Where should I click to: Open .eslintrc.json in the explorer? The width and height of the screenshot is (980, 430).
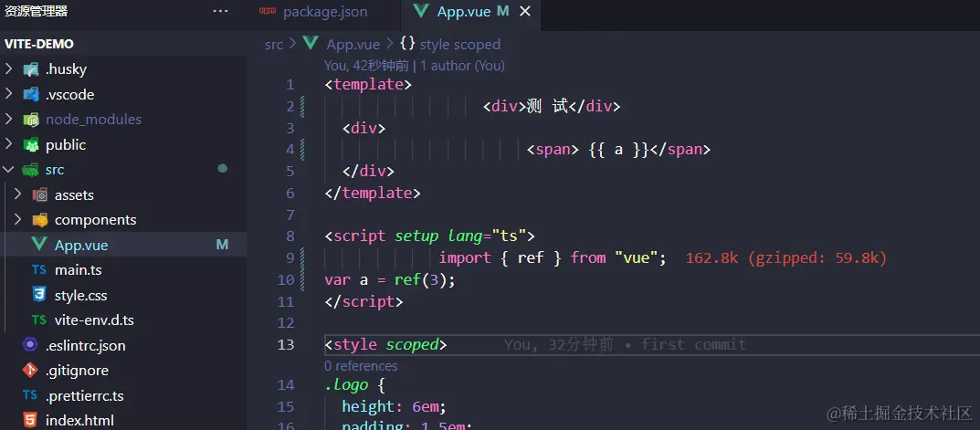point(86,346)
